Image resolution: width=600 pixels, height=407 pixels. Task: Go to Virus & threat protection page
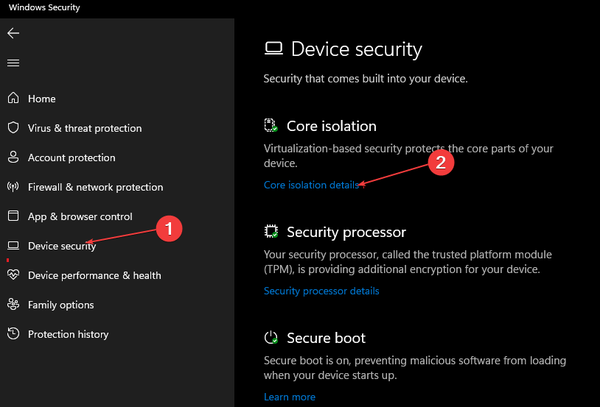tap(84, 128)
